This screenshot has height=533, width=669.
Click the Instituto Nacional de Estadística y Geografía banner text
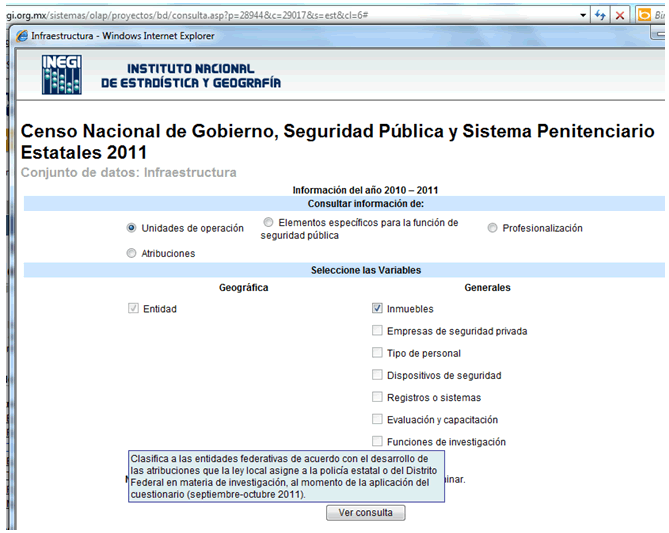(x=191, y=76)
